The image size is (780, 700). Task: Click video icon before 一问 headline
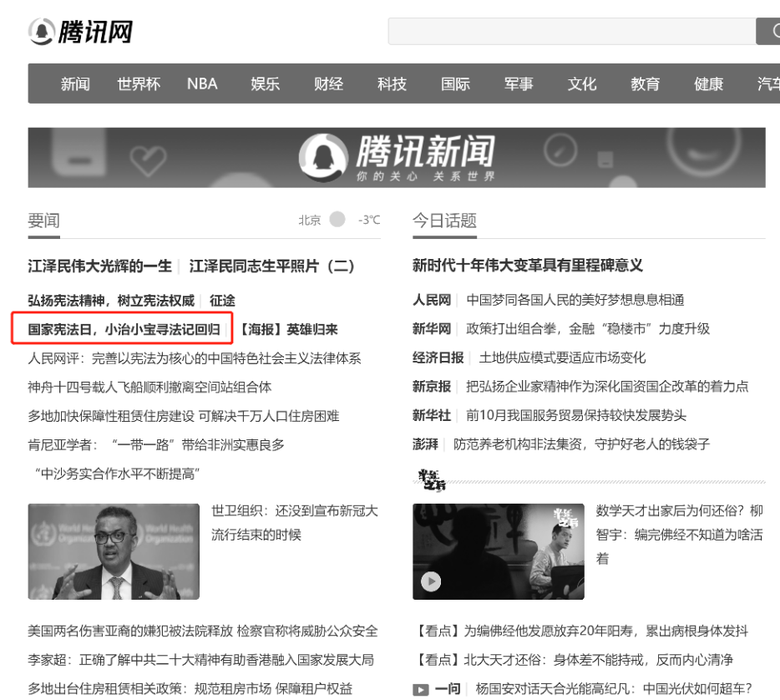point(422,689)
